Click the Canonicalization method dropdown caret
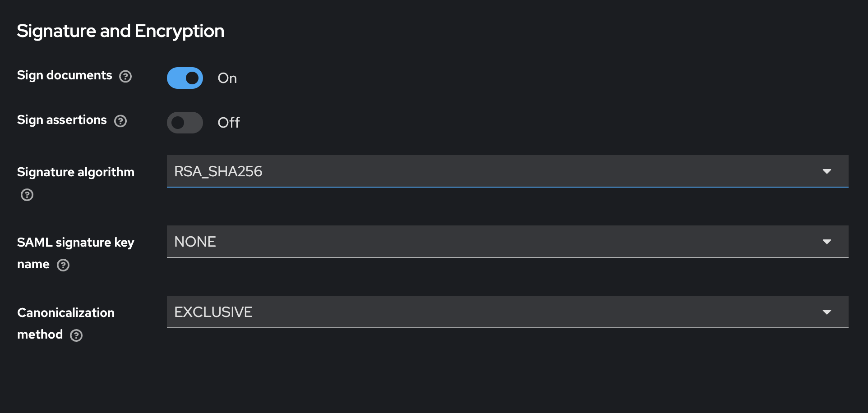868x413 pixels. (827, 312)
